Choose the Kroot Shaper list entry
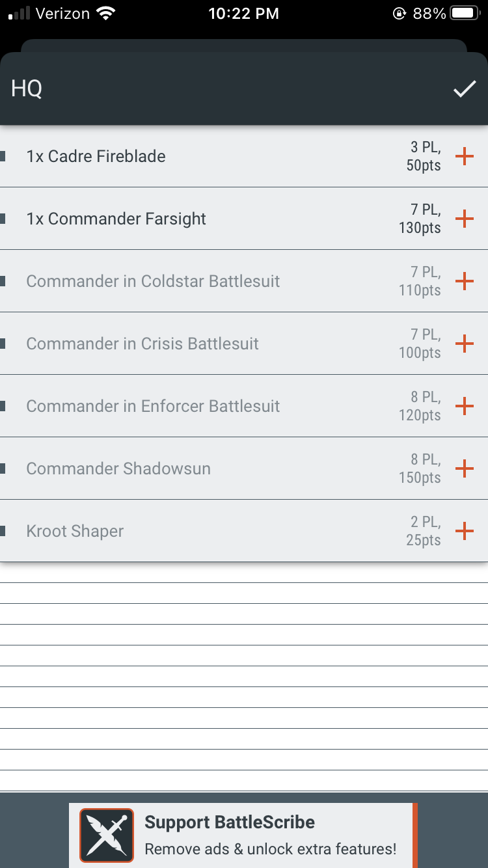488x868 pixels. (75, 531)
